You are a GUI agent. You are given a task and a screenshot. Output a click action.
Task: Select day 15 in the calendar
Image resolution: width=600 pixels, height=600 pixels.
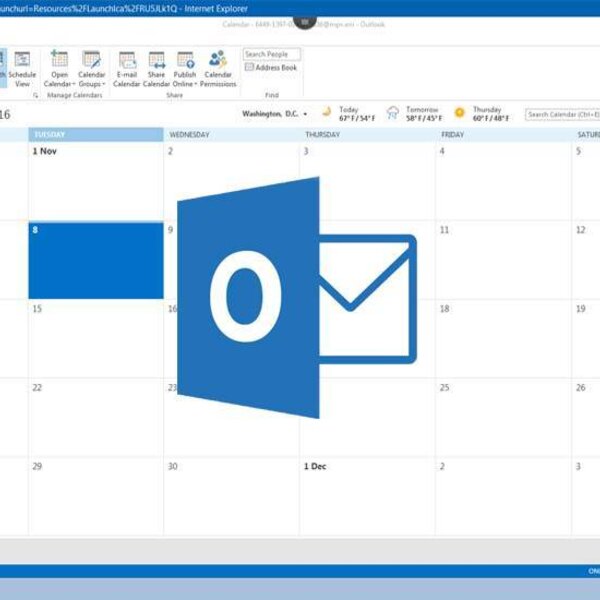point(96,339)
